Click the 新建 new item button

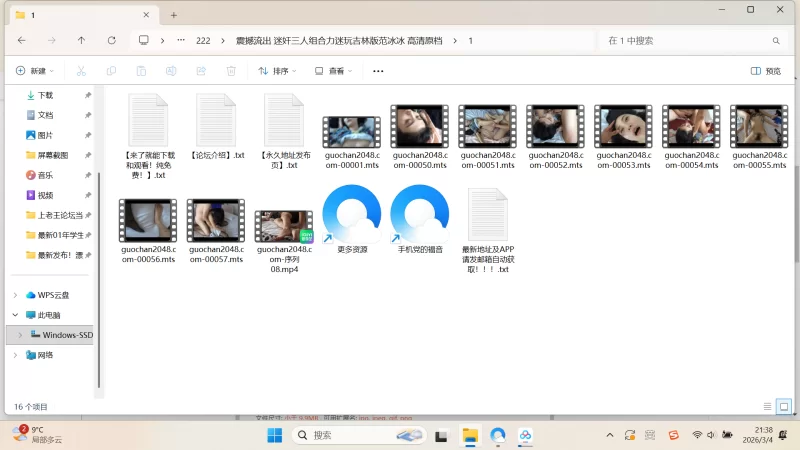tap(34, 71)
